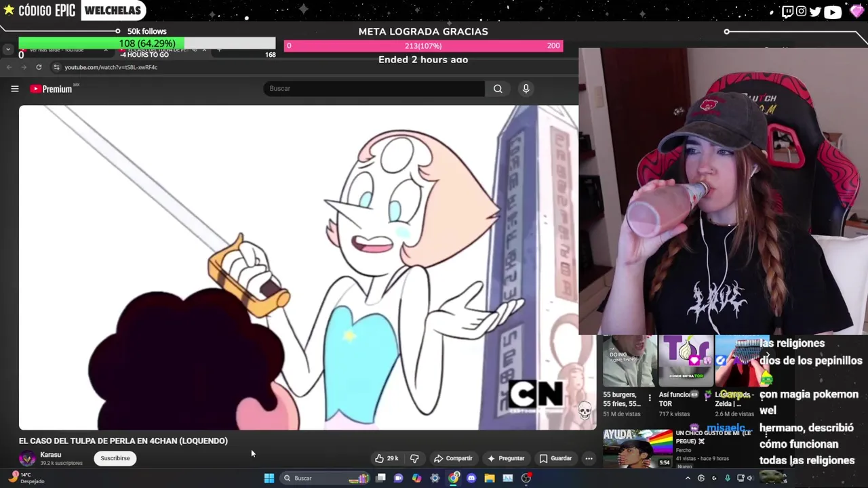Open the 'Así funciona TOR' short thumbnail
This screenshot has width=868, height=488.
686,361
